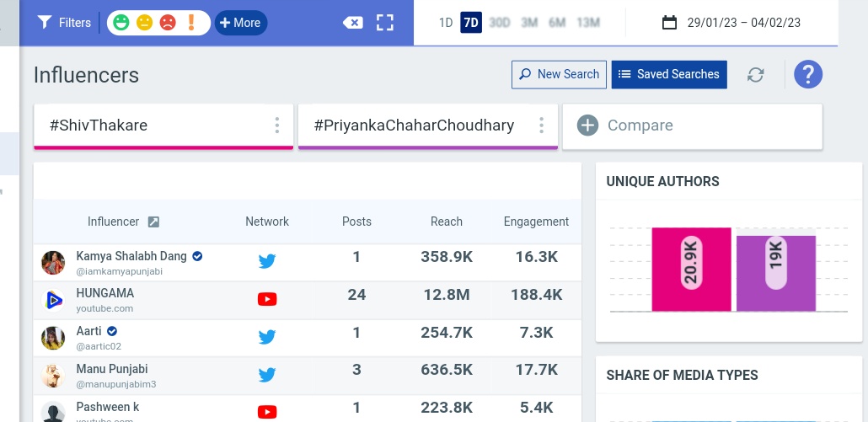Select the 13M time range
Image resolution: width=868 pixels, height=422 pixels.
(x=588, y=23)
